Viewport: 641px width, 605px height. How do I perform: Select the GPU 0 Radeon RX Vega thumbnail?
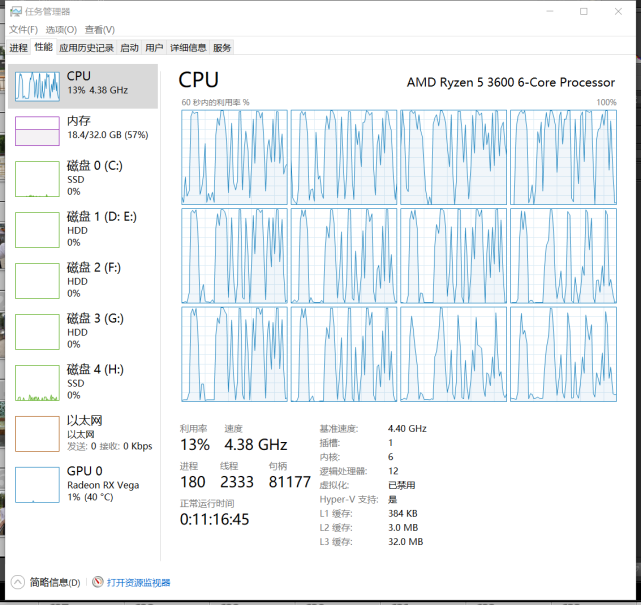point(37,485)
